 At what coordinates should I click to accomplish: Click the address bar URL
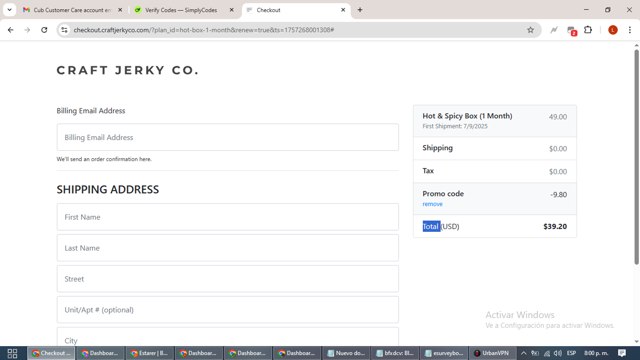204,30
